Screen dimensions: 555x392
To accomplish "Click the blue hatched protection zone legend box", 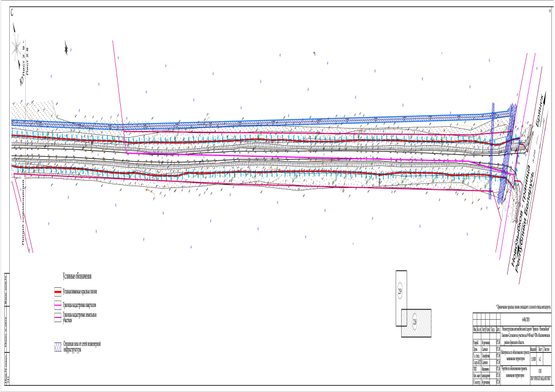I will tap(58, 347).
